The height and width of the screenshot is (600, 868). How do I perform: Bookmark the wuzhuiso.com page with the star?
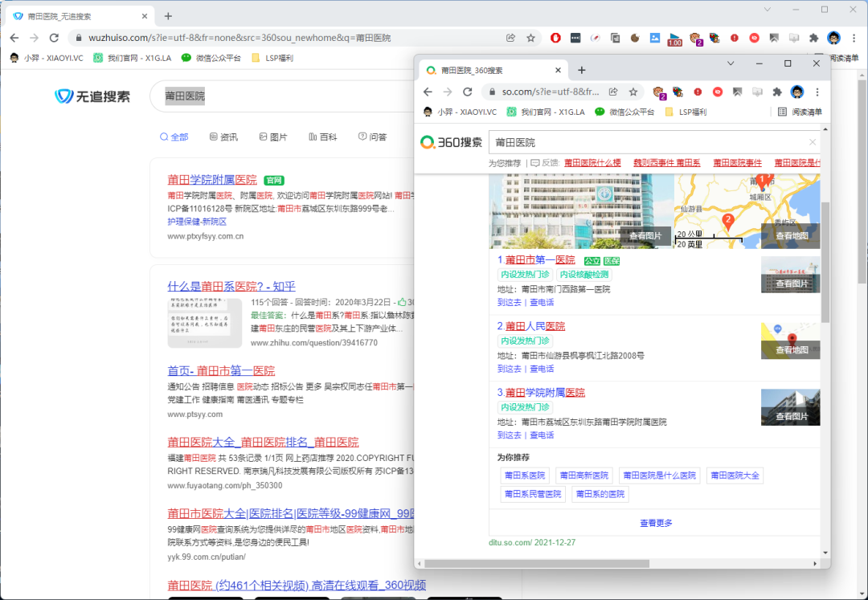click(531, 38)
